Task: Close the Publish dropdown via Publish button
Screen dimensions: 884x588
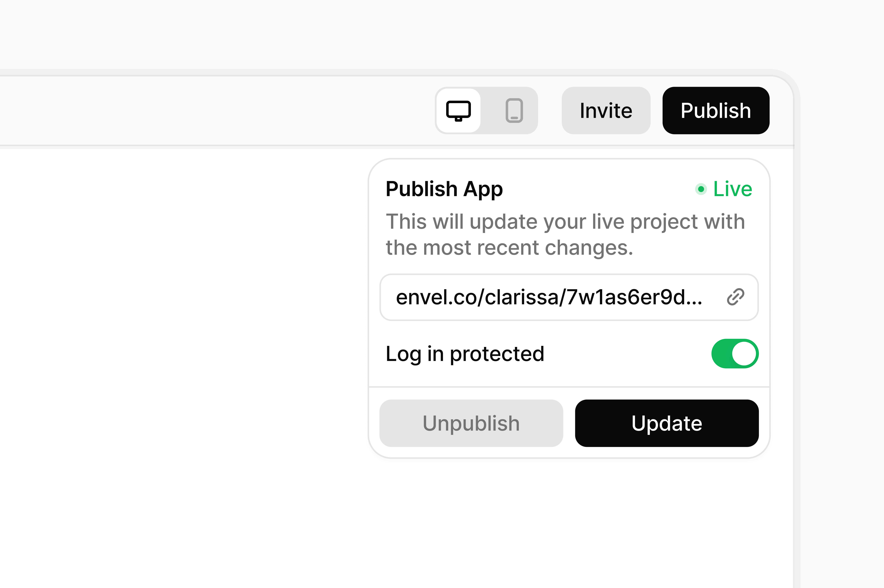Action: coord(716,111)
